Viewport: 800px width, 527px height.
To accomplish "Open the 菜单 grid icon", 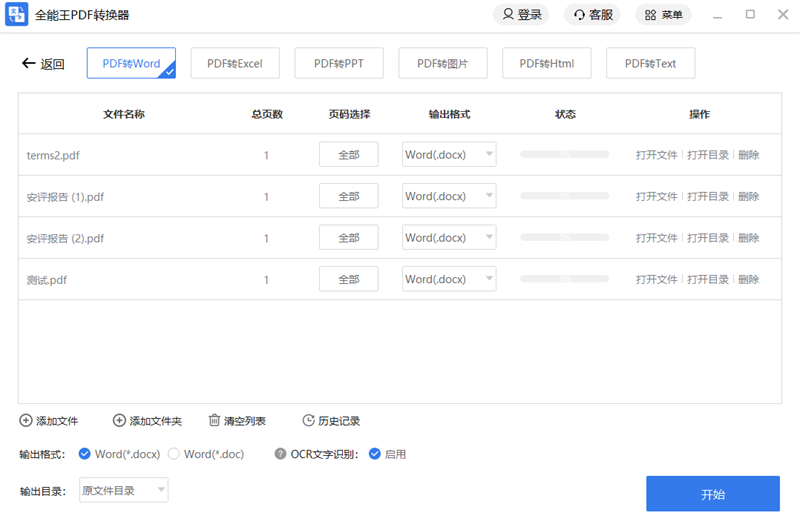I will click(x=651, y=15).
